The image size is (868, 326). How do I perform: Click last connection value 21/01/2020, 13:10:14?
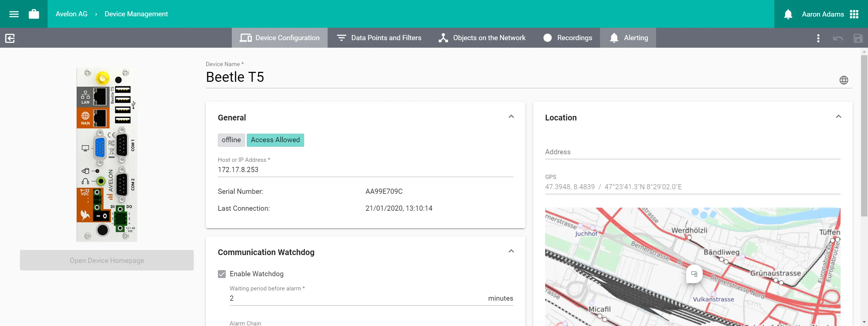399,208
